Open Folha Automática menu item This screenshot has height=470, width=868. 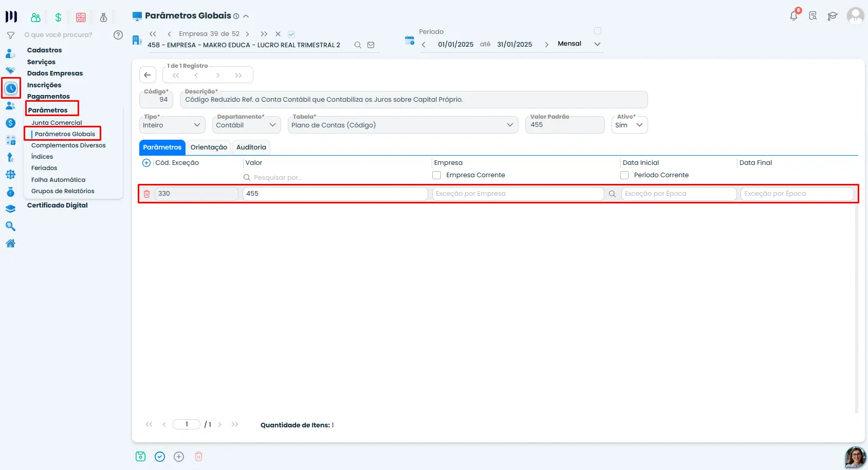[x=58, y=180]
